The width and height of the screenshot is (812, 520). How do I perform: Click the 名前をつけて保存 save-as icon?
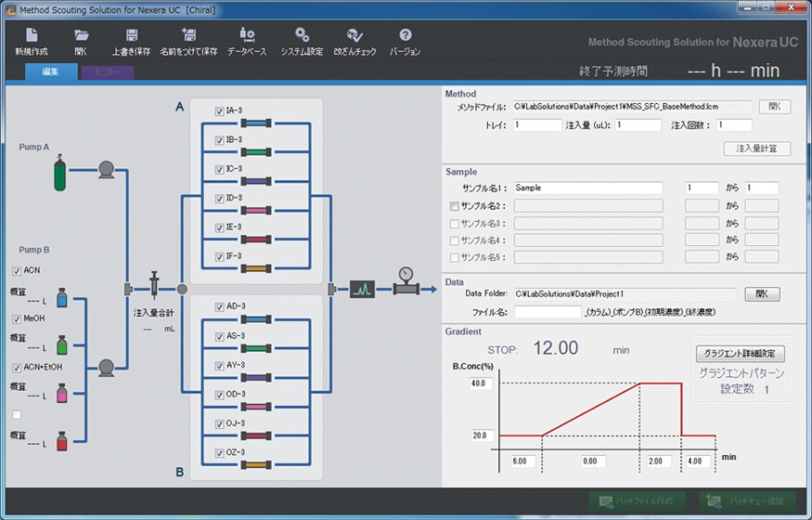coord(188,35)
